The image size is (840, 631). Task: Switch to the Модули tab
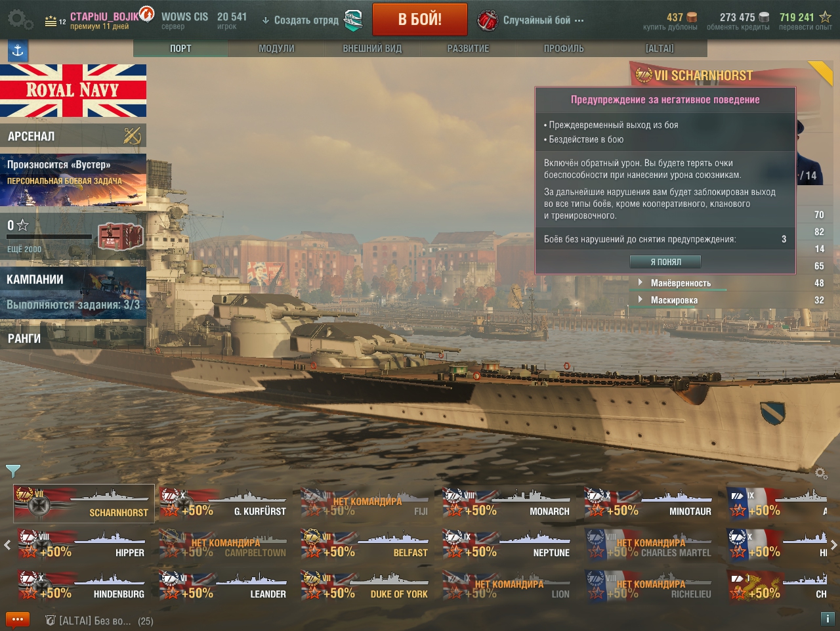coord(276,49)
